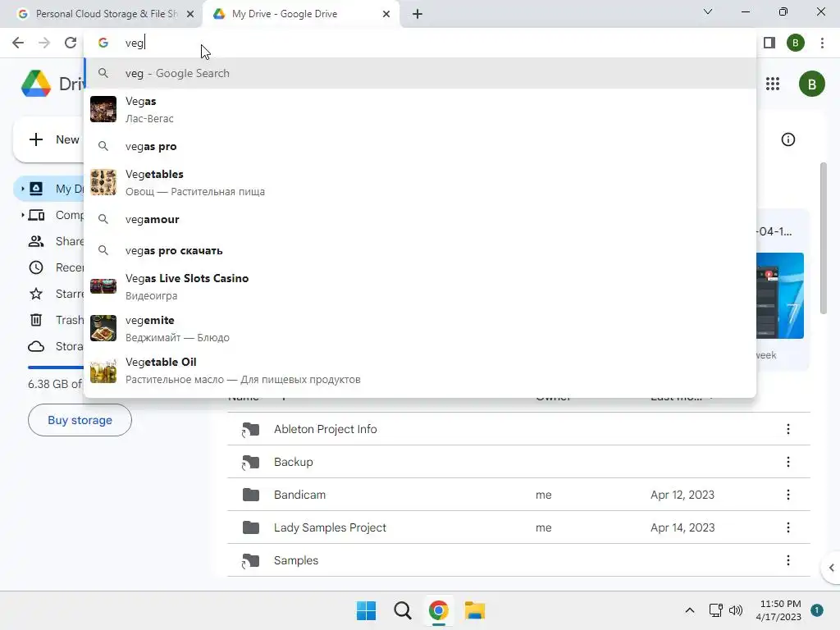Choose the Vegas suggestion
Image resolution: width=840 pixels, height=630 pixels.
click(421, 109)
